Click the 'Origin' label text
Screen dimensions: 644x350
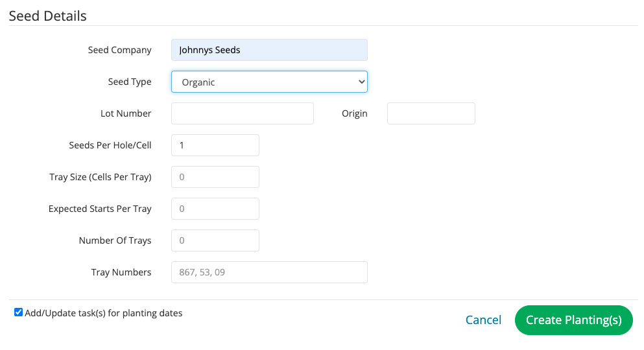coord(355,113)
